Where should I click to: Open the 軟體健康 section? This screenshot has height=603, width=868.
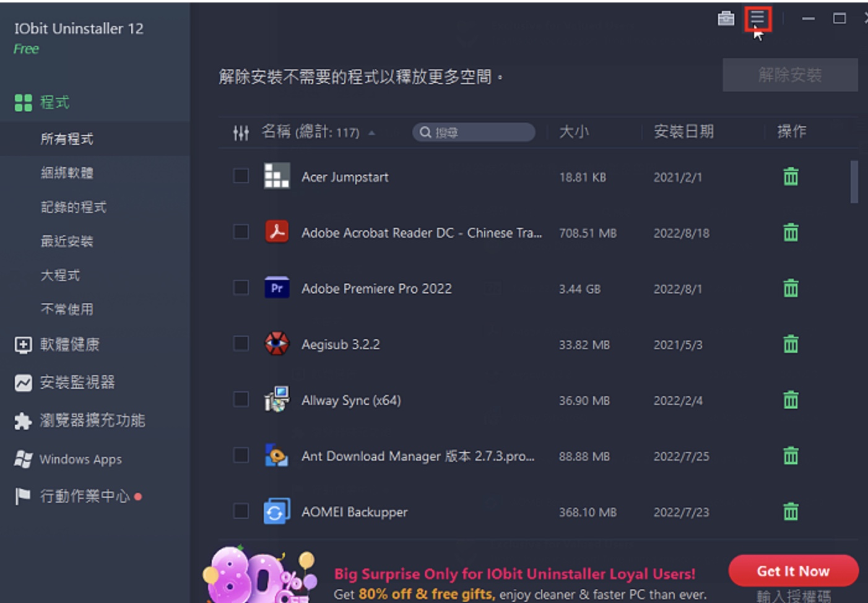pos(69,345)
